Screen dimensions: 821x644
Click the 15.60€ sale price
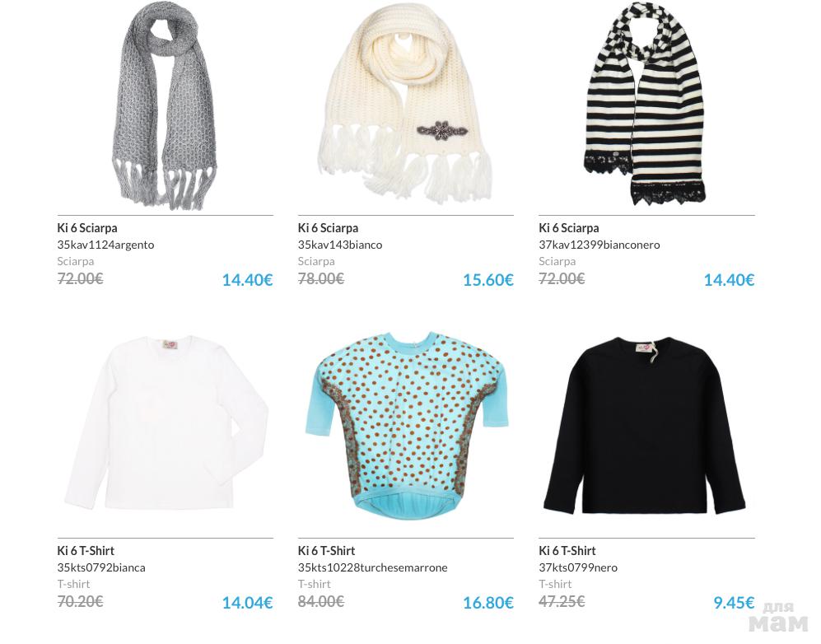(x=488, y=280)
